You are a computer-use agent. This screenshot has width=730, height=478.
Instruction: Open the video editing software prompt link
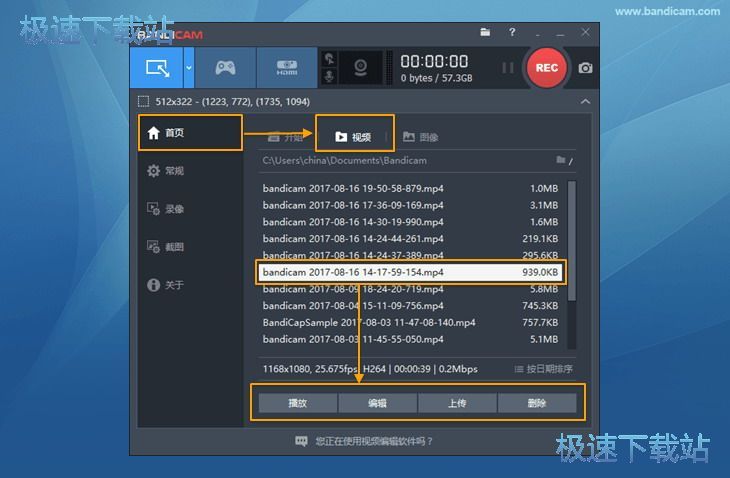point(364,441)
